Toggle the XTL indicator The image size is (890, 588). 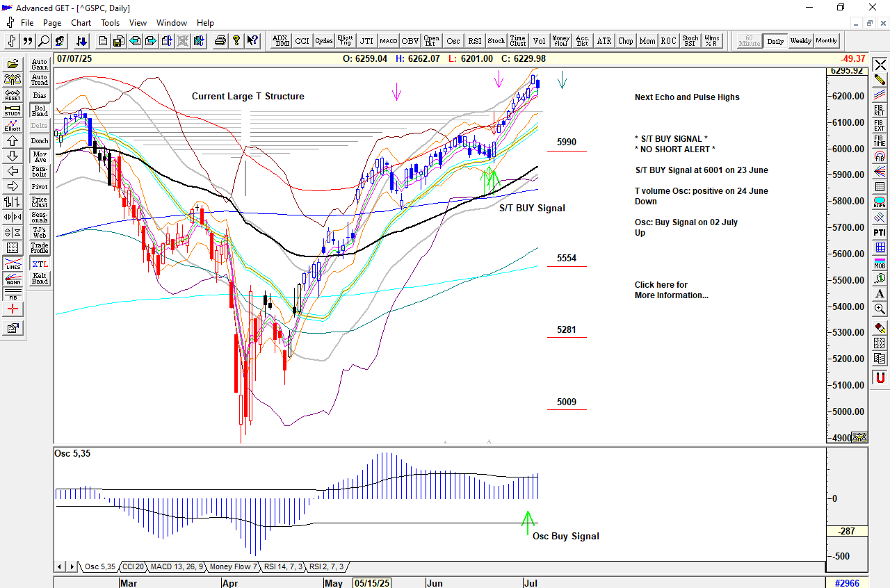click(40, 265)
